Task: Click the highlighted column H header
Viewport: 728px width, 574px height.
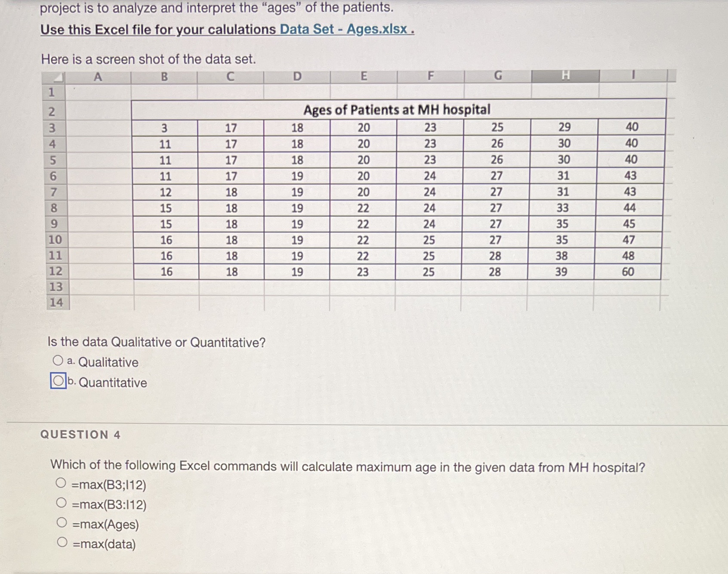Action: (x=566, y=76)
